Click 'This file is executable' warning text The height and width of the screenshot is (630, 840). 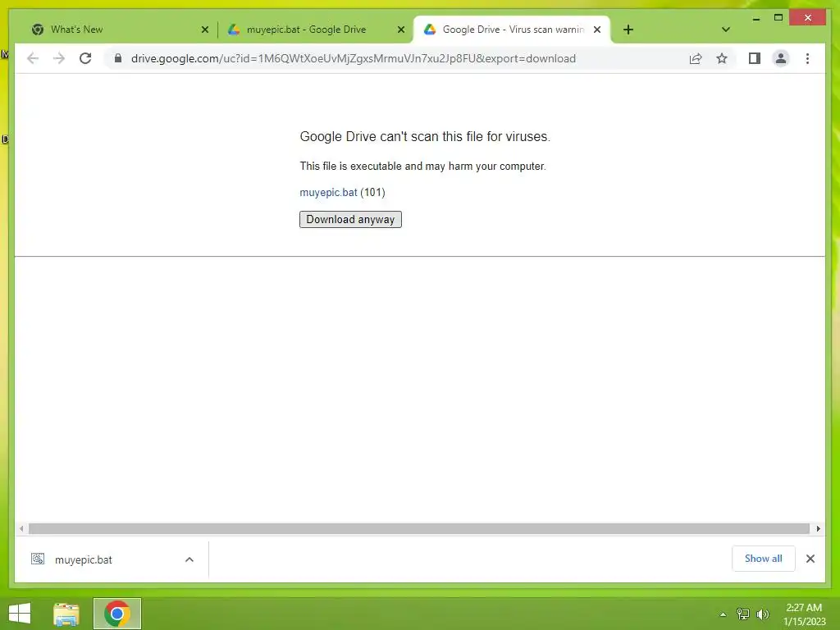[422, 166]
